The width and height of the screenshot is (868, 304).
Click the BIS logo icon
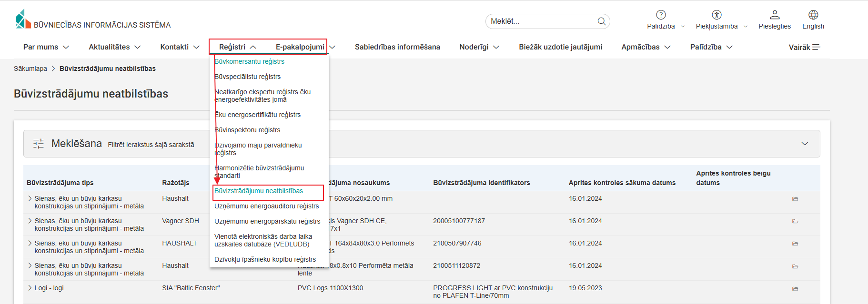(23, 19)
